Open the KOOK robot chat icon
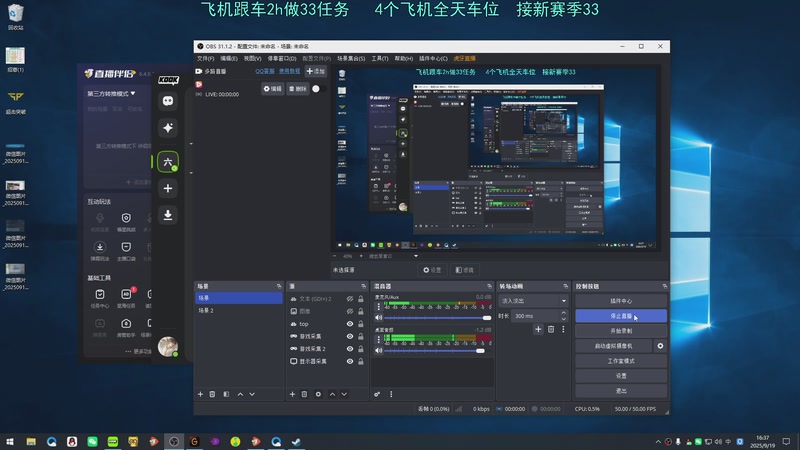800x450 pixels. click(x=168, y=101)
